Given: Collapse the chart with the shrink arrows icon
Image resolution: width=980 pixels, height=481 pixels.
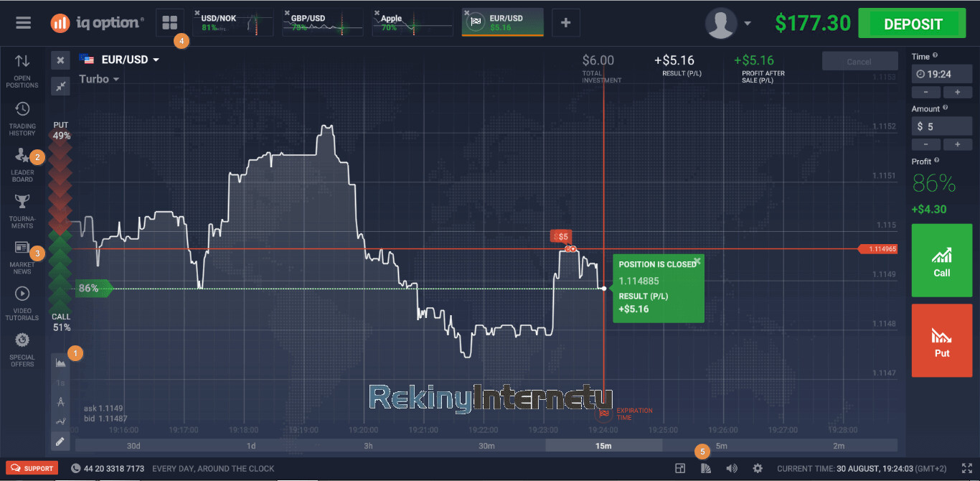Looking at the screenshot, I should coord(60,85).
